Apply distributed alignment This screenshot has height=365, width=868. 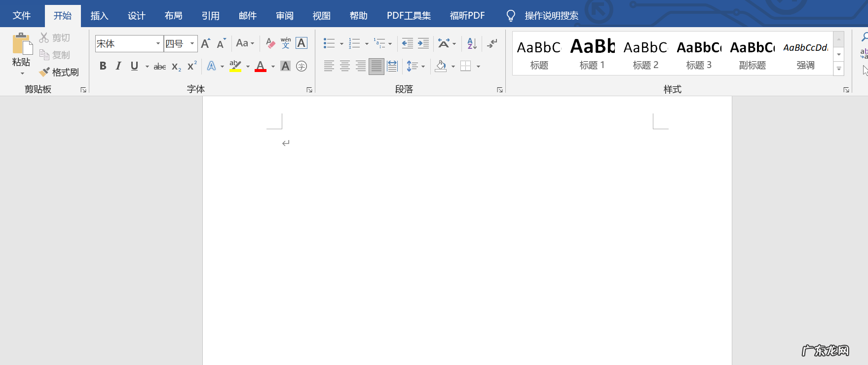tap(392, 66)
